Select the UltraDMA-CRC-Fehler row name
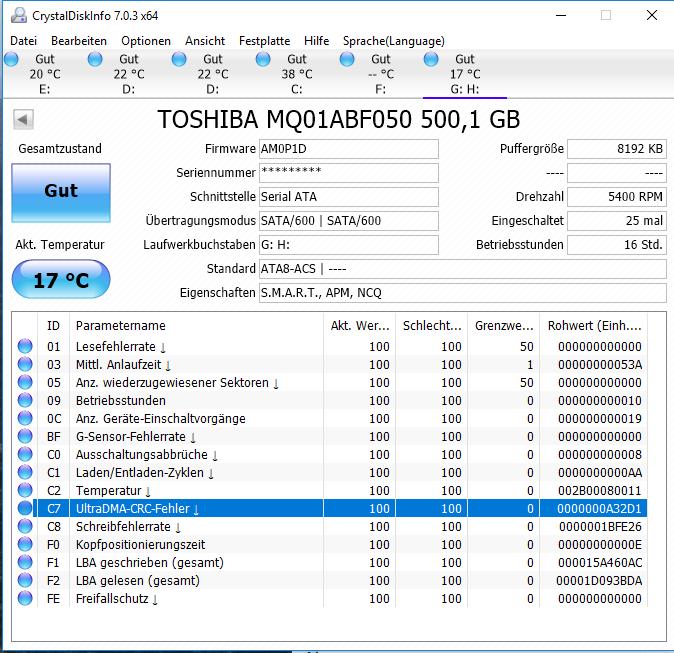Screen dimensions: 674x653 point(132,509)
